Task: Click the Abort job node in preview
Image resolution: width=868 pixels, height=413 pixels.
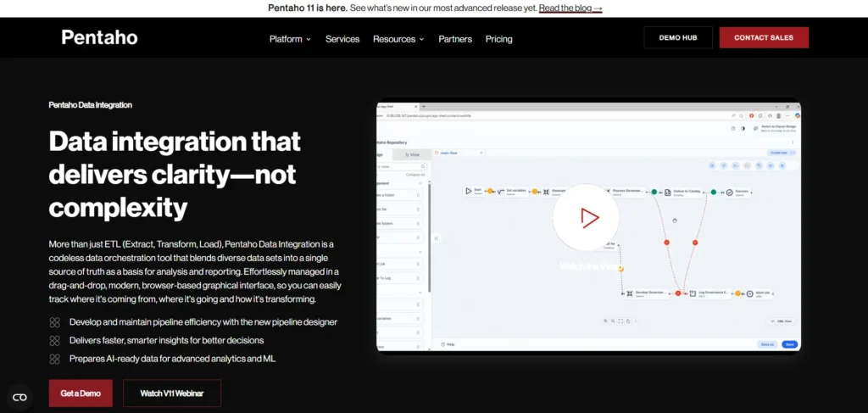Action: click(x=759, y=294)
